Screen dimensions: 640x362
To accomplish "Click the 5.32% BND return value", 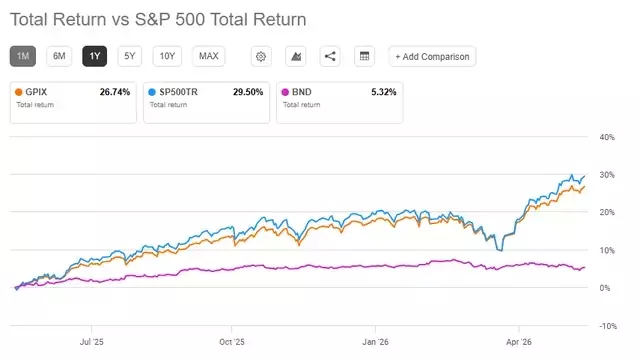I will tap(384, 92).
